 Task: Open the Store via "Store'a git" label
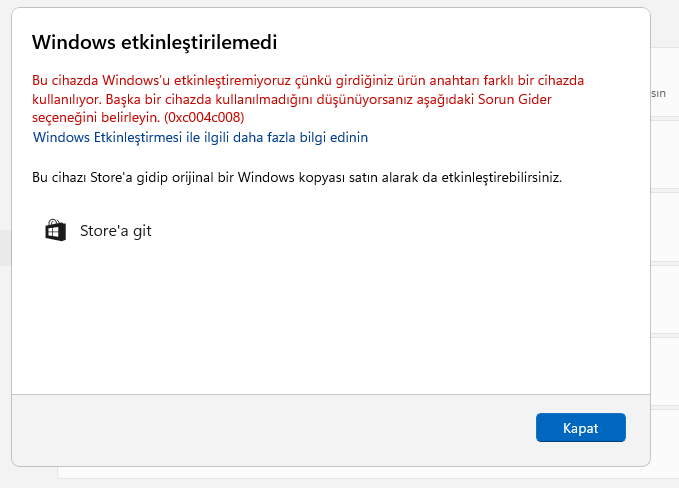[116, 231]
